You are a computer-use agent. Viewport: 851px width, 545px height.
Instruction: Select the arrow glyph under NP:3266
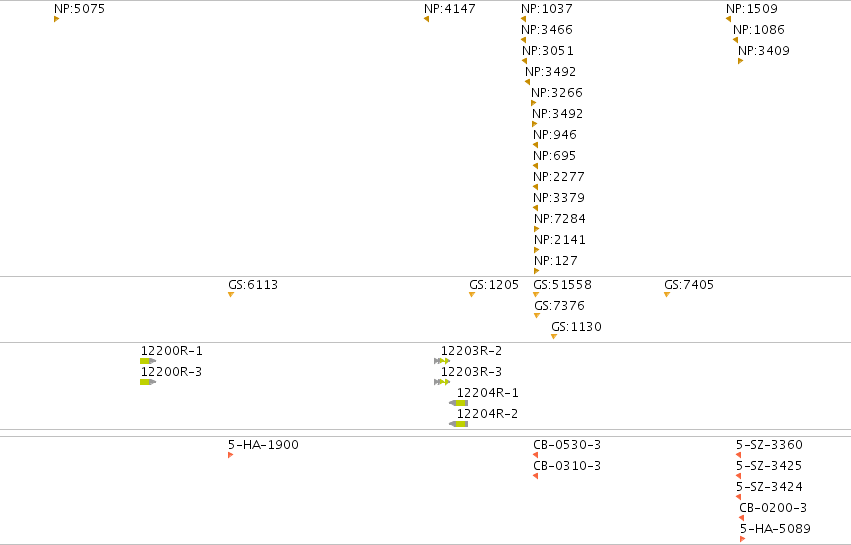tap(534, 103)
